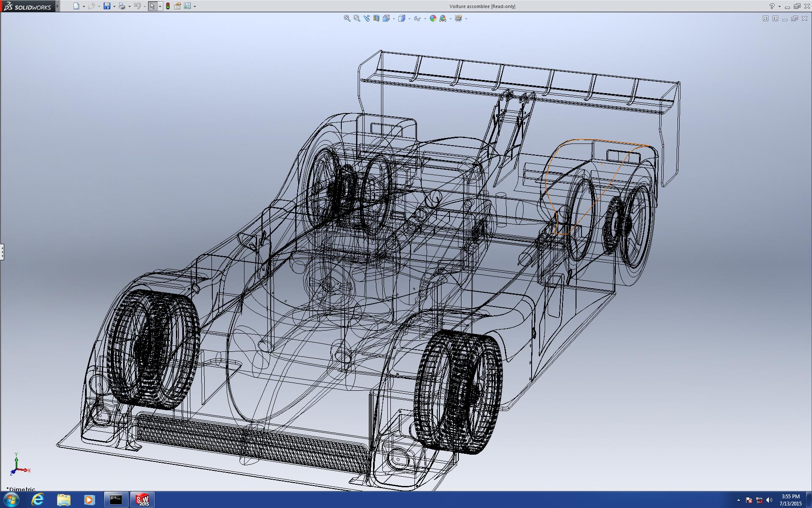Expand the Apply Scene dropdown arrow
Screen dimensions: 812x508
(450, 19)
